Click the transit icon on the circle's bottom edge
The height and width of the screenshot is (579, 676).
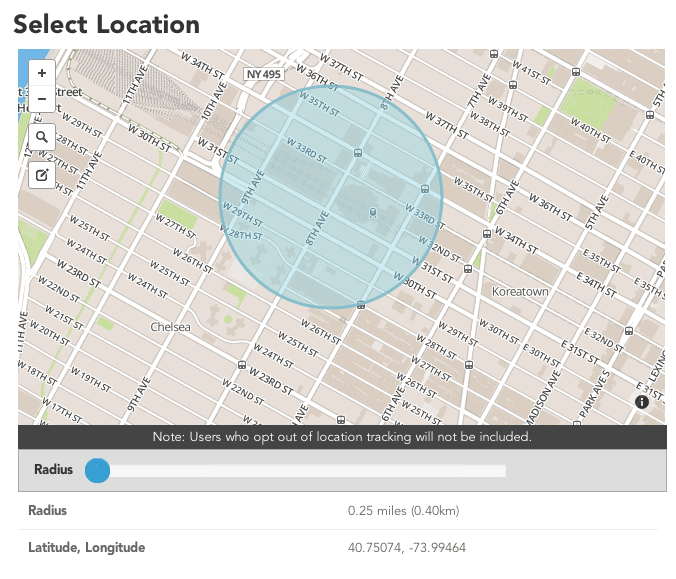click(x=360, y=306)
